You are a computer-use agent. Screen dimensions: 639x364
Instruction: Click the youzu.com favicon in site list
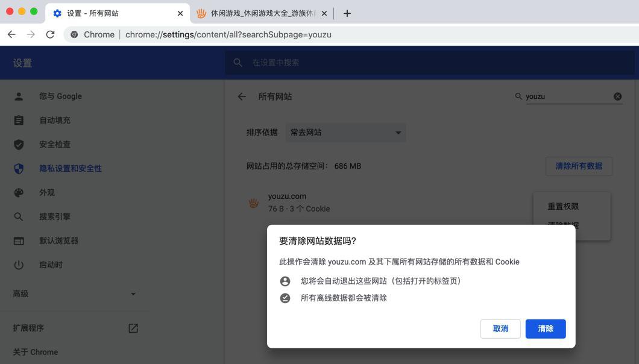pos(253,202)
